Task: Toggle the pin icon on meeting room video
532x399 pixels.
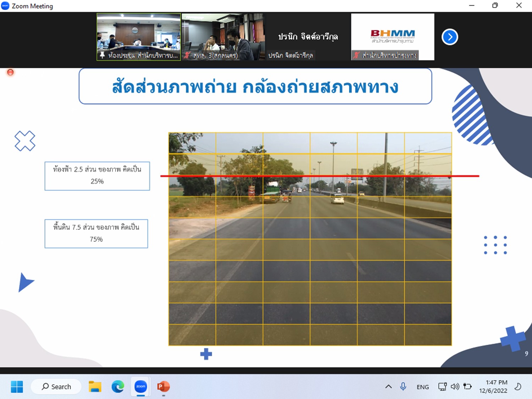Action: click(102, 55)
